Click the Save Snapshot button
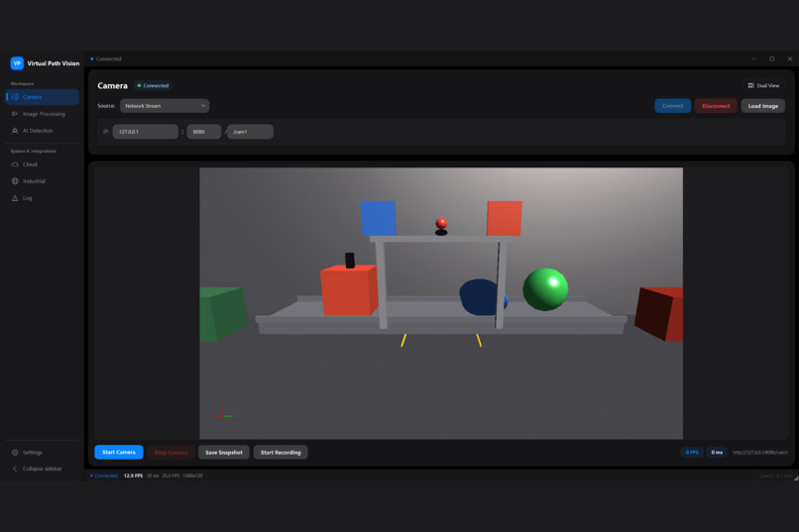Viewport: 799px width, 532px height. [x=224, y=452]
